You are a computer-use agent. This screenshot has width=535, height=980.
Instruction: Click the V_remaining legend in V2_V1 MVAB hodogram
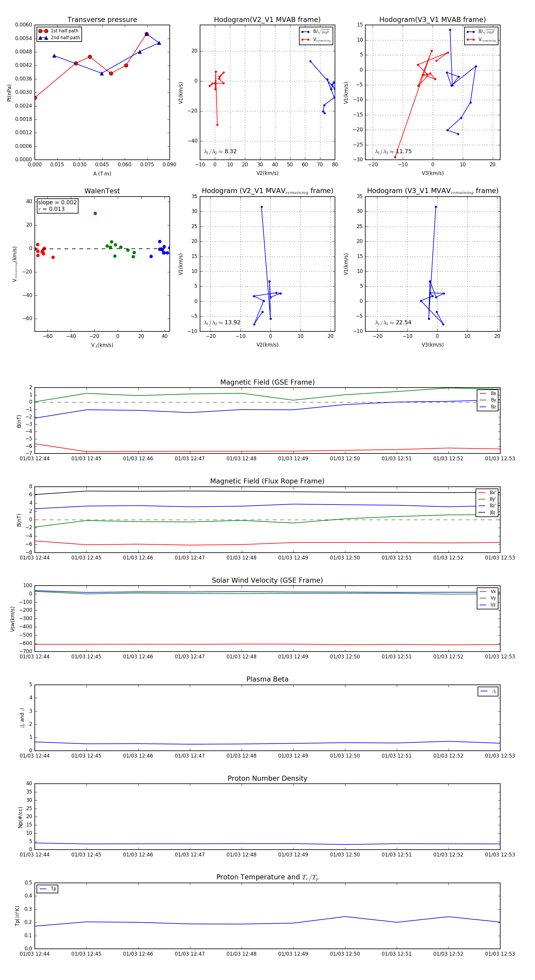coord(316,39)
